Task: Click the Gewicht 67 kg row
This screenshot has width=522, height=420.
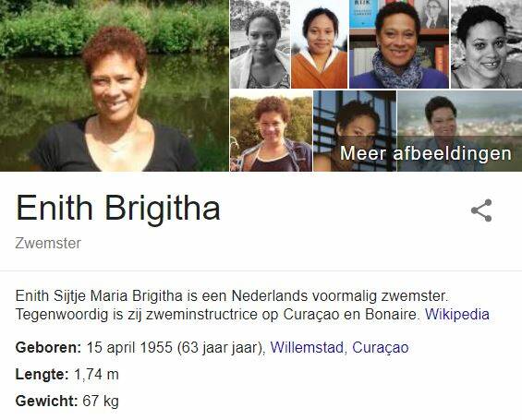Action: [x=67, y=401]
